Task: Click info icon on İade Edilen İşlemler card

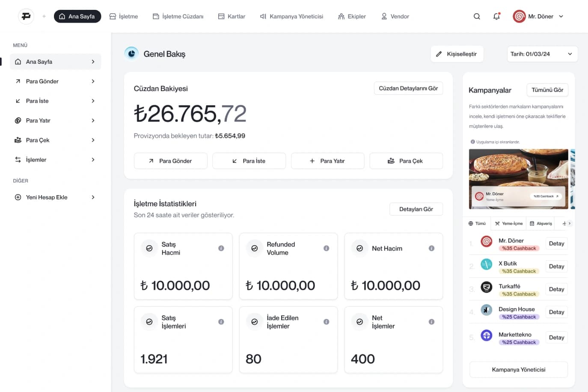Action: (x=327, y=322)
